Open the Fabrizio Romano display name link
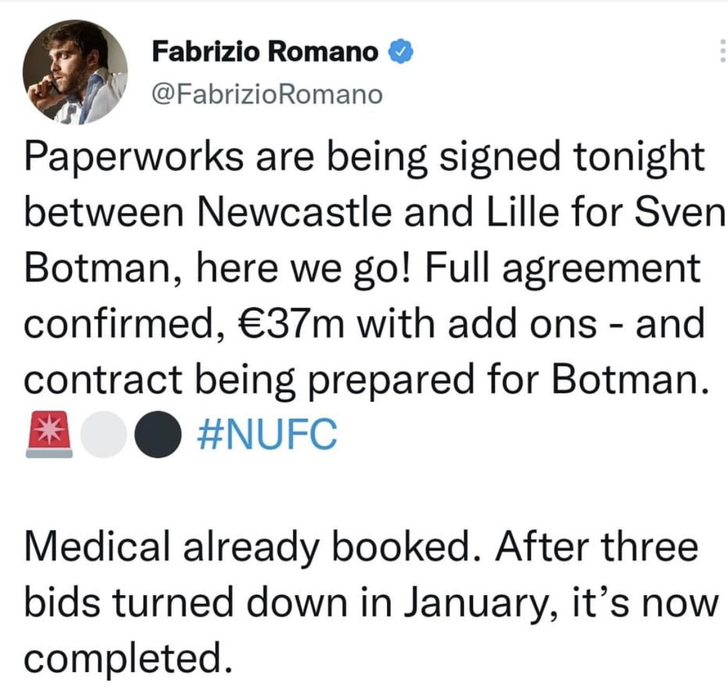 [x=265, y=51]
